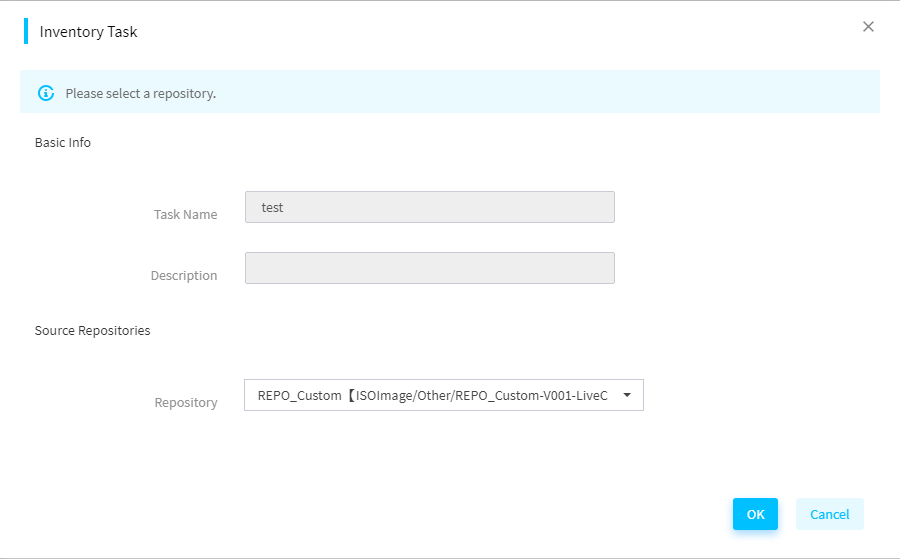Image resolution: width=900 pixels, height=559 pixels.
Task: Click the info icon in the notice banner
Action: click(46, 93)
